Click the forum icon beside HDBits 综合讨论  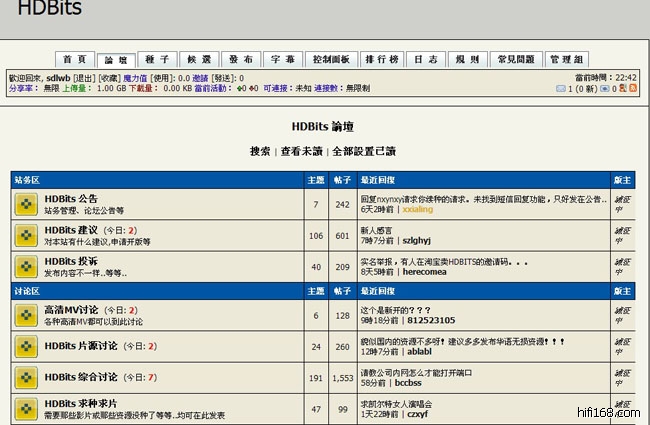26,377
